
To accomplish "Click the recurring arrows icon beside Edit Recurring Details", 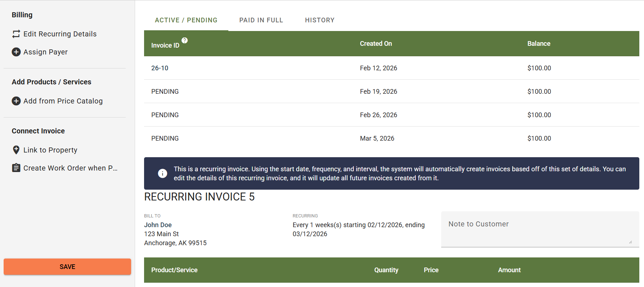I will pyautogui.click(x=16, y=34).
